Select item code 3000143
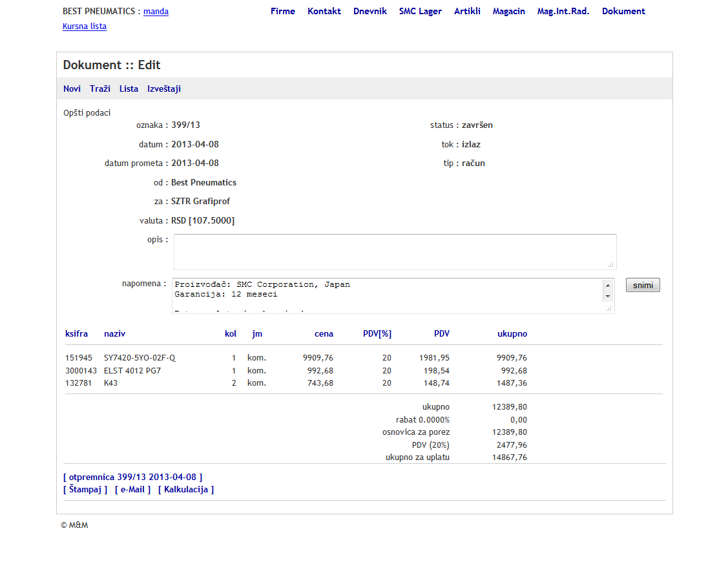 tap(81, 370)
